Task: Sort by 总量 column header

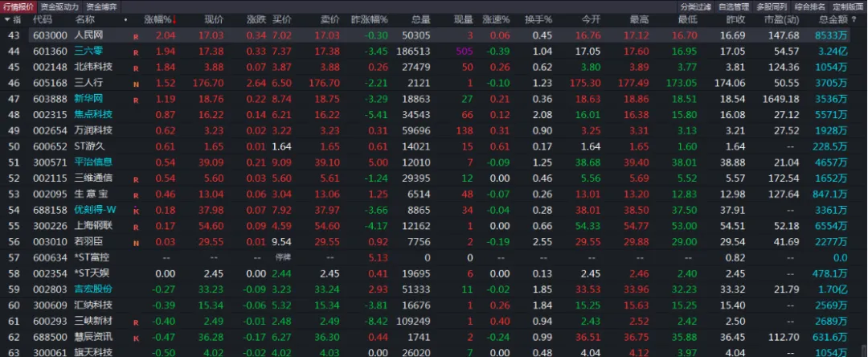Action: tap(420, 19)
